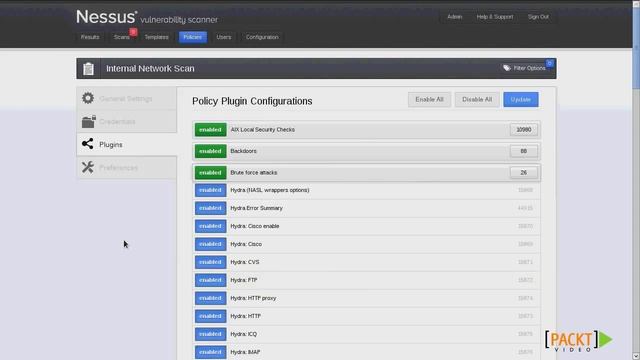The image size is (640, 360).
Task: Click the Filter Options counter badge
Action: click(x=549, y=63)
